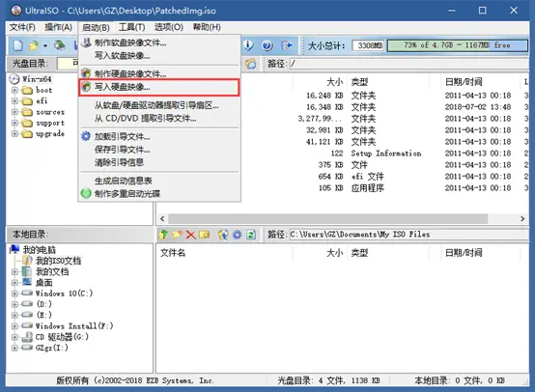The height and width of the screenshot is (392, 535).
Task: Choose 制作软盘映像文件 menu entry
Action: [159, 42]
